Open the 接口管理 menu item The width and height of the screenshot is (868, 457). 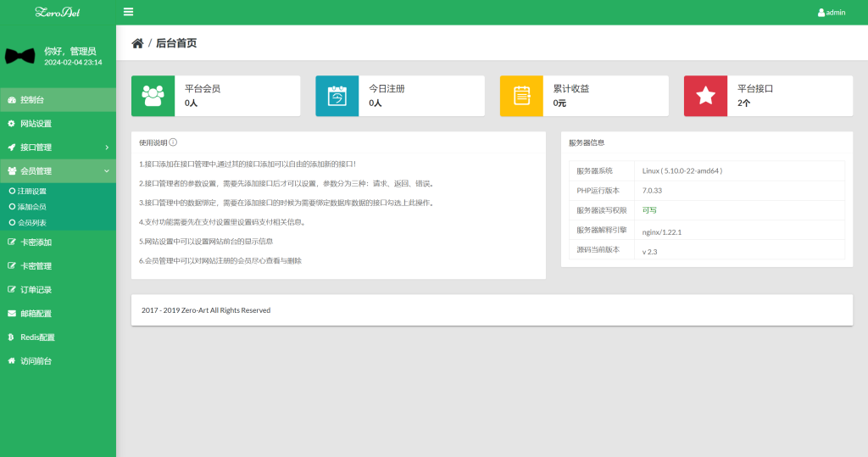pyautogui.click(x=58, y=148)
